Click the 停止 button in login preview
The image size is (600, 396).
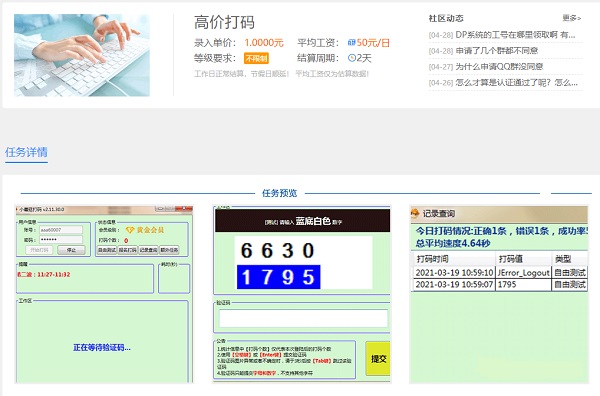coord(71,250)
